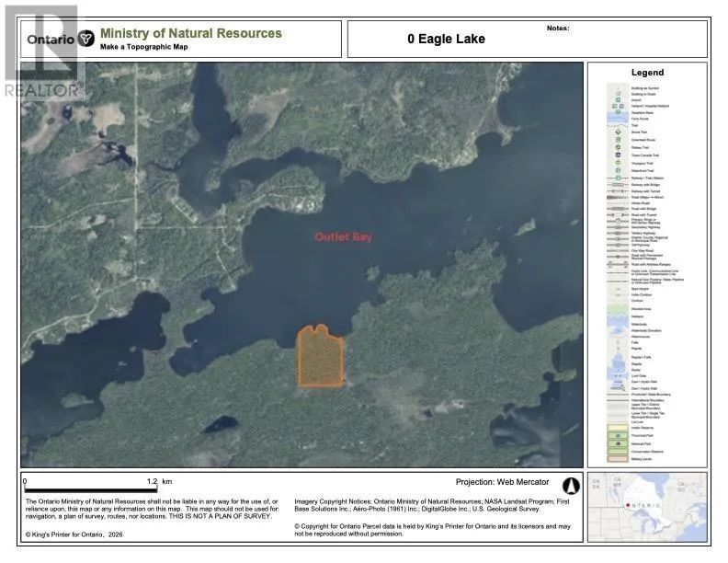728x563 pixels.
Task: Click the north arrow compass symbol
Action: tap(571, 486)
